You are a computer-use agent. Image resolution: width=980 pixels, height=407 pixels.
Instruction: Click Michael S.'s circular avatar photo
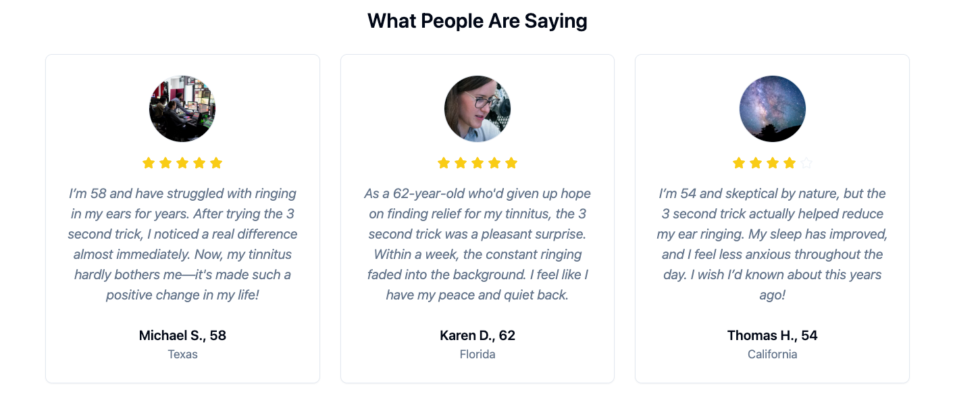tap(182, 109)
